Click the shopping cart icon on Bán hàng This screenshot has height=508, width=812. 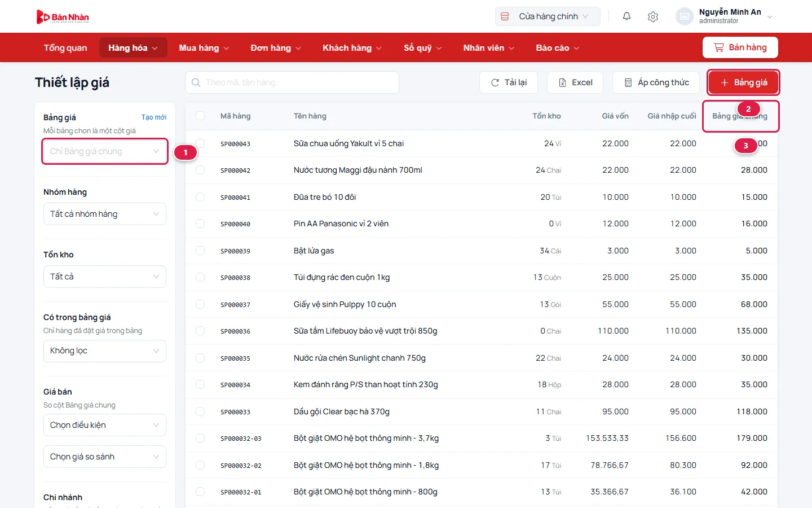(719, 47)
